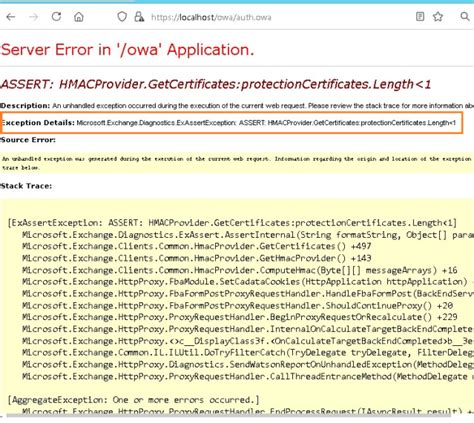The width and height of the screenshot is (474, 423).
Task: Reload the page with the refresh icon
Action: pos(56,16)
